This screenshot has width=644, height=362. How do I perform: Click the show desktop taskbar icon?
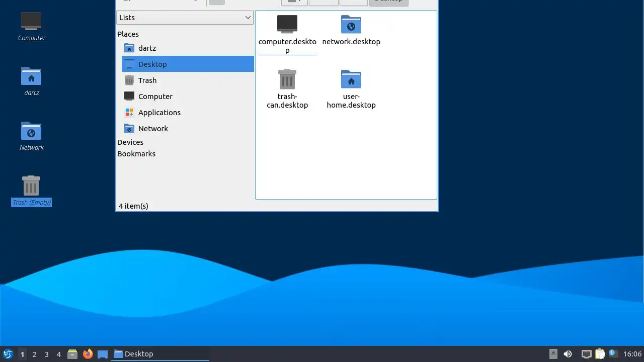[x=103, y=354]
